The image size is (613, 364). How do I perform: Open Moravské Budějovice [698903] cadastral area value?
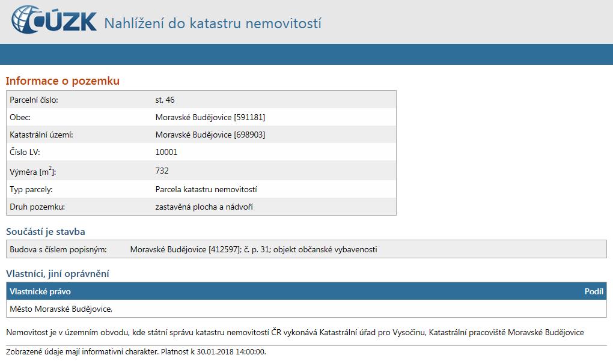210,135
